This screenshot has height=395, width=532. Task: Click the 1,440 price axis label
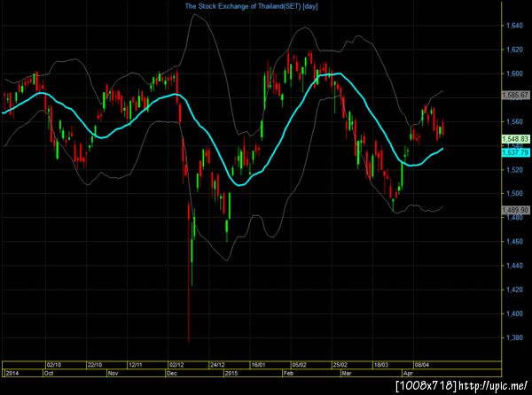pos(514,266)
